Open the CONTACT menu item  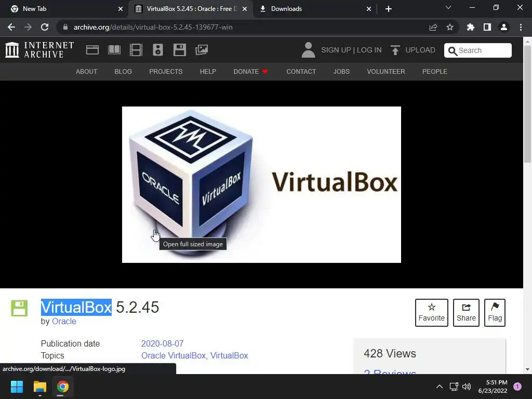[x=301, y=72]
